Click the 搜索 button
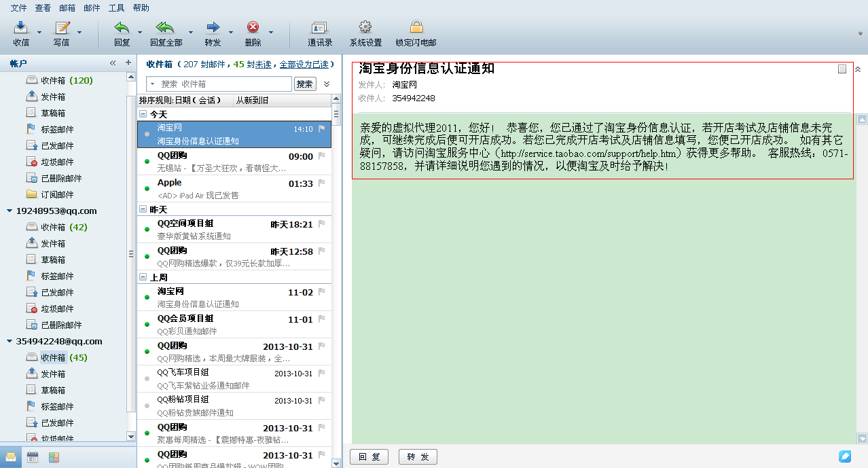Screen dimensions: 868x468 305,84
